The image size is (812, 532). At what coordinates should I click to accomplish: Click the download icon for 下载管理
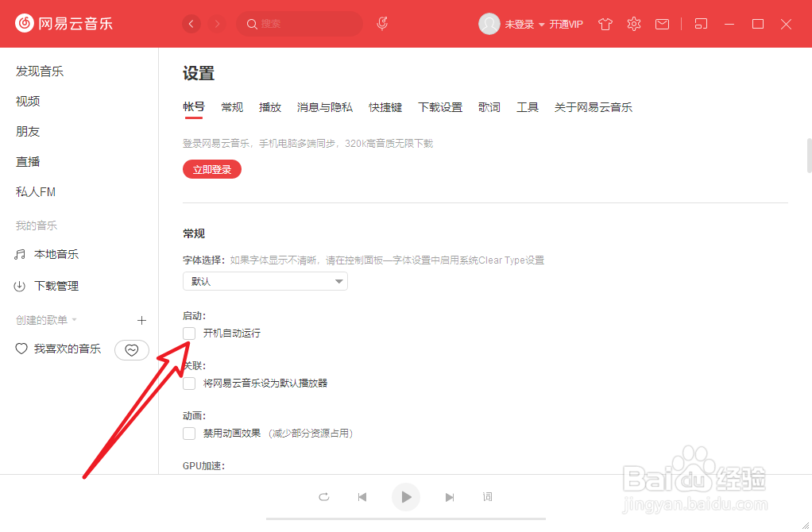20,286
